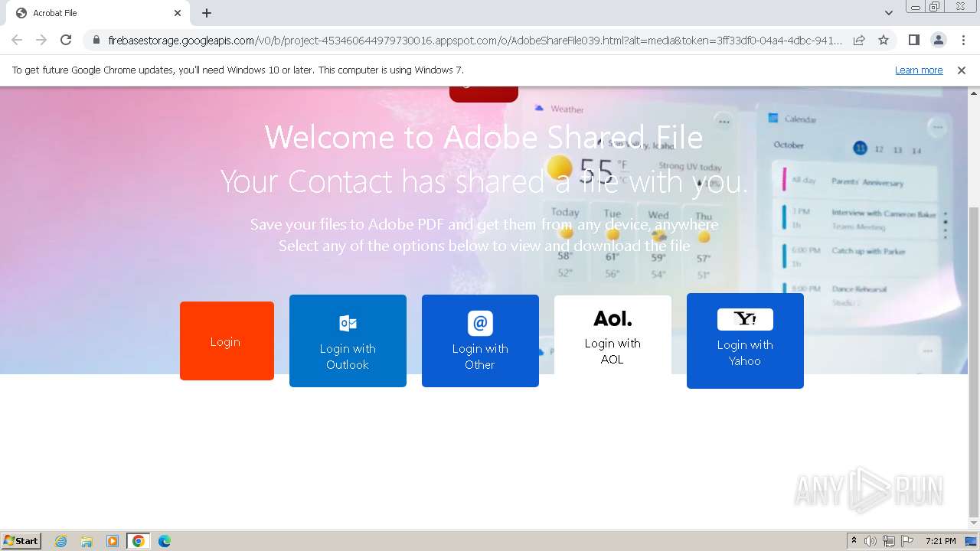Dismiss the Chrome update notification bar
This screenshot has width=980, height=551.
coord(962,70)
